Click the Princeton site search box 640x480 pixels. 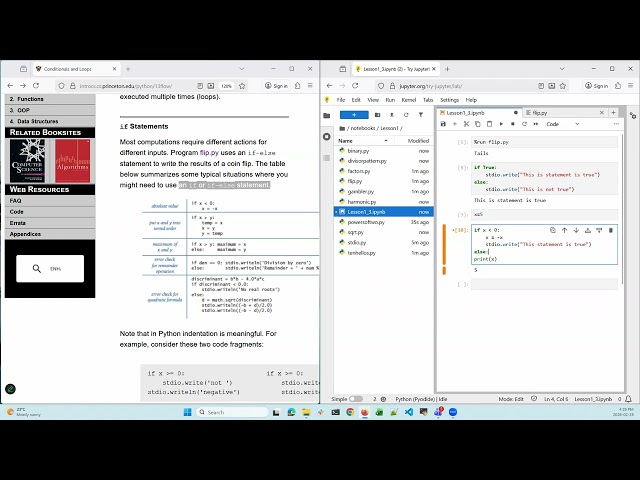[50, 269]
